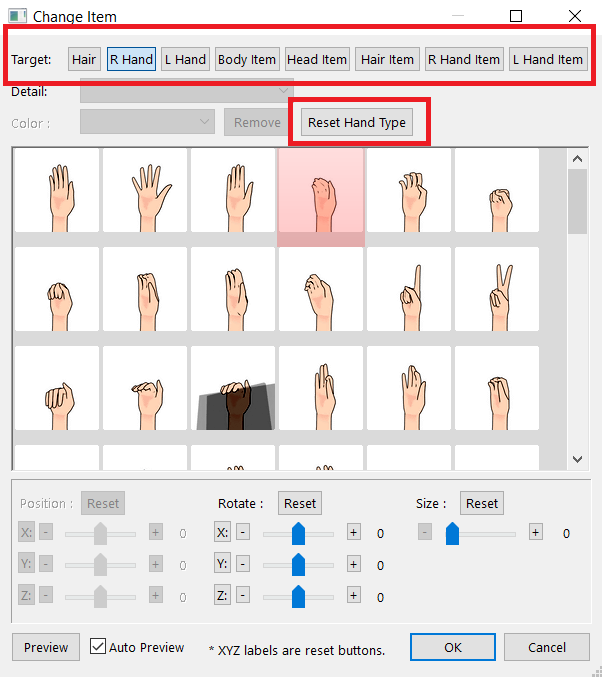The width and height of the screenshot is (602, 677).
Task: Switch target to Hair Item
Action: pyautogui.click(x=387, y=59)
